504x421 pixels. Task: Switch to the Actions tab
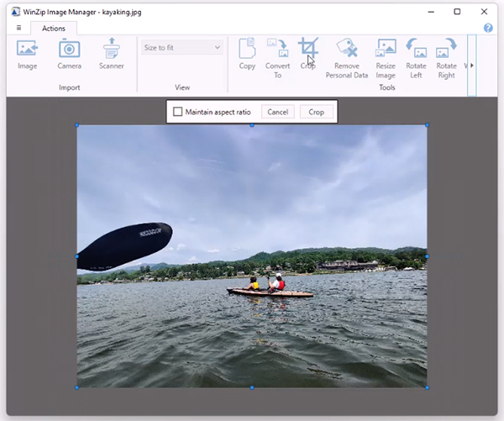(x=53, y=28)
